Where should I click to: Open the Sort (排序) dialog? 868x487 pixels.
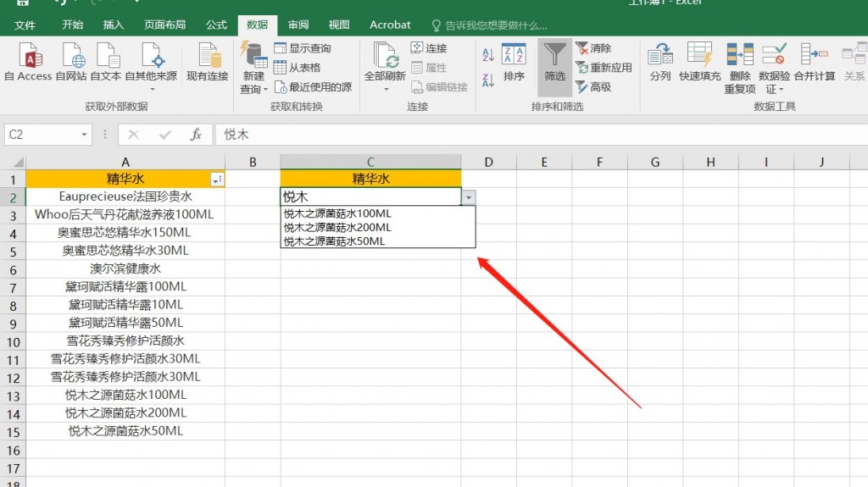[x=514, y=62]
